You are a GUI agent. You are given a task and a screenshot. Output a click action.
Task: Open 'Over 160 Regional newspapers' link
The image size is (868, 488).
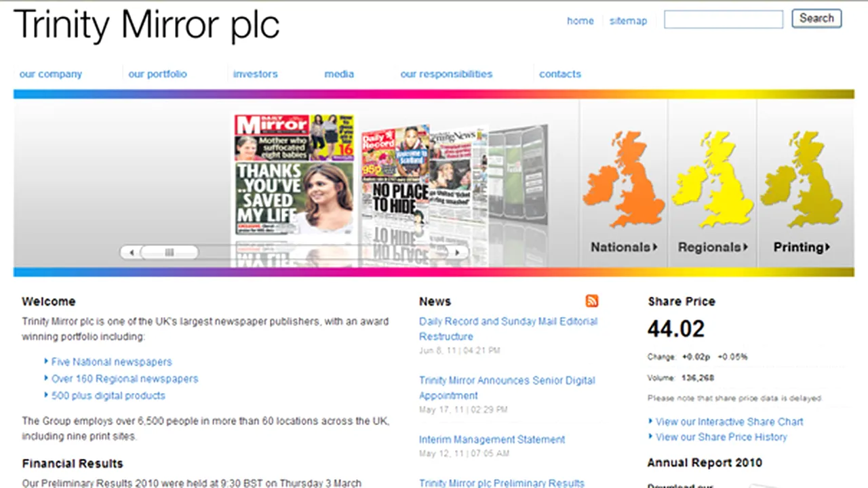(125, 379)
